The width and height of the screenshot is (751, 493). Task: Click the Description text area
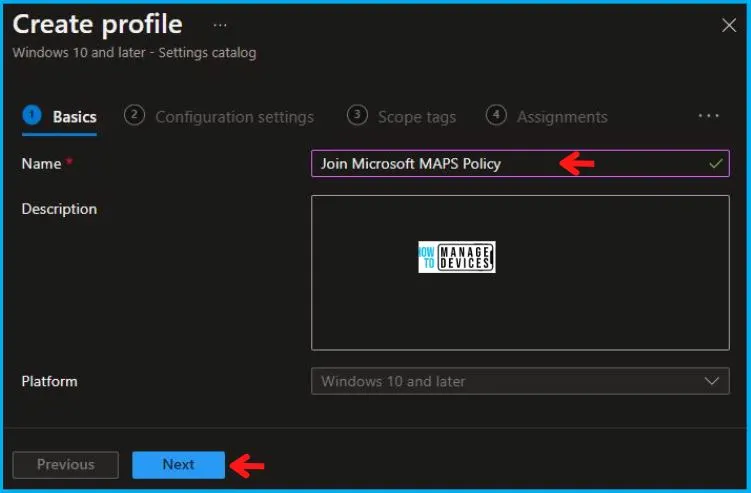pyautogui.click(x=520, y=273)
